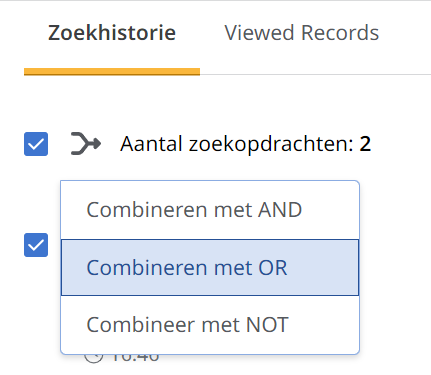Open the Zoekhistorie tab
The width and height of the screenshot is (431, 375).
click(x=112, y=33)
